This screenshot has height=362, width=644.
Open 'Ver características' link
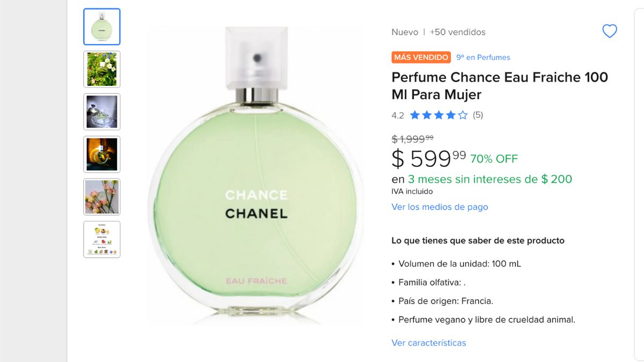tap(429, 343)
